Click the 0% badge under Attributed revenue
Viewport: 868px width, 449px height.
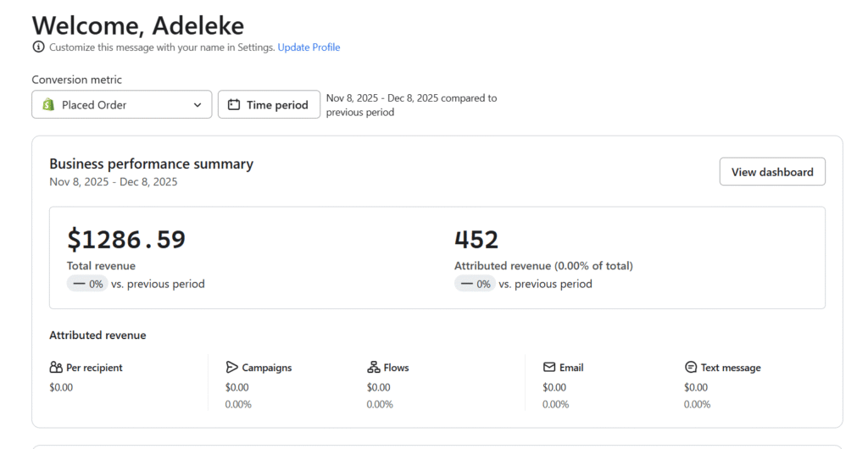[476, 284]
